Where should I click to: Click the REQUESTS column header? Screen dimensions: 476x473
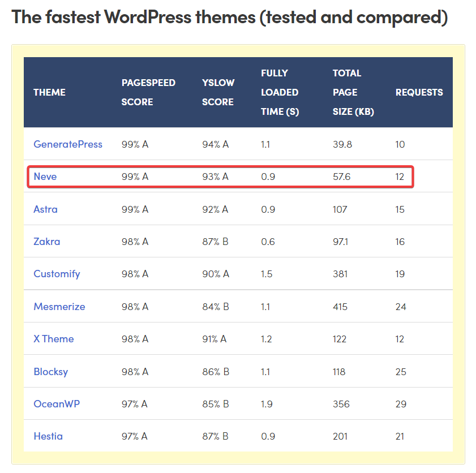click(419, 92)
